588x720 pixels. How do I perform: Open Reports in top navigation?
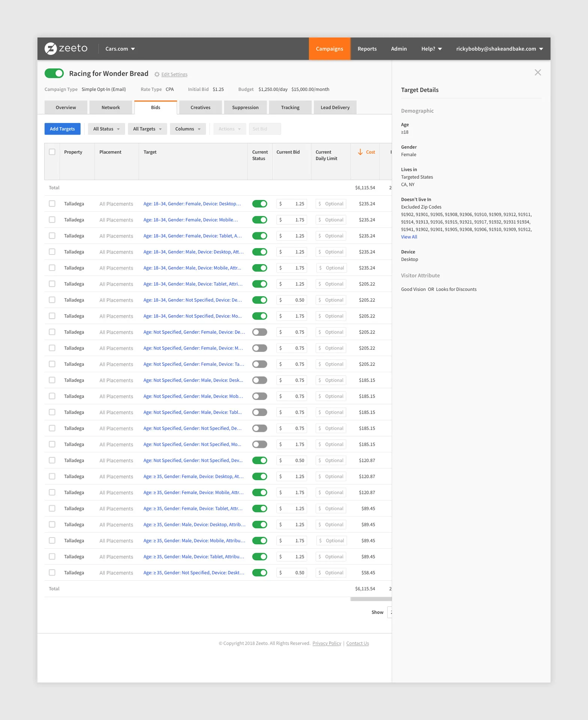coord(367,49)
